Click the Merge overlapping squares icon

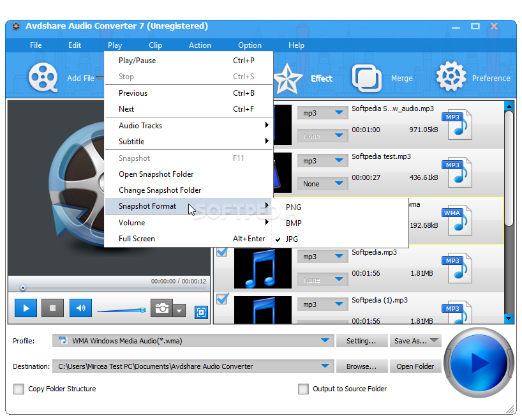click(x=366, y=79)
